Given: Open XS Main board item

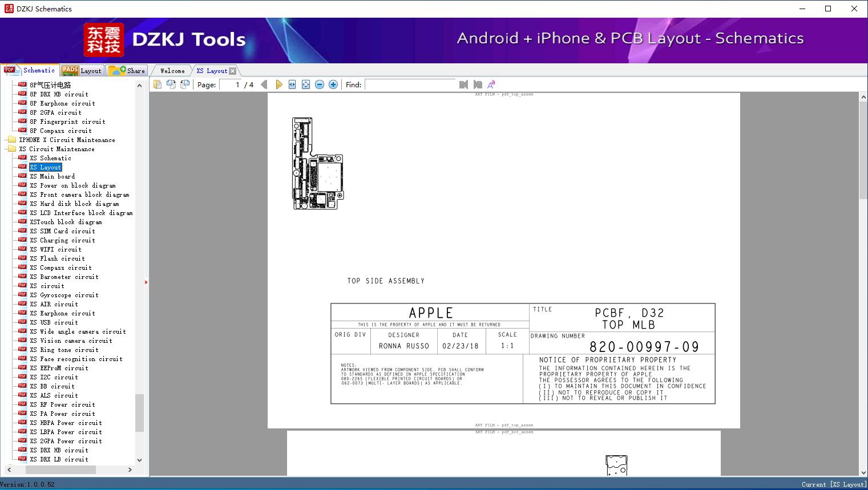Looking at the screenshot, I should 52,176.
